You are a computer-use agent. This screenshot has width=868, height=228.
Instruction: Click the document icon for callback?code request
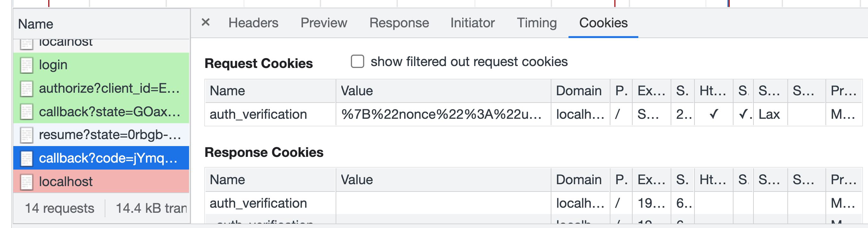click(x=27, y=158)
